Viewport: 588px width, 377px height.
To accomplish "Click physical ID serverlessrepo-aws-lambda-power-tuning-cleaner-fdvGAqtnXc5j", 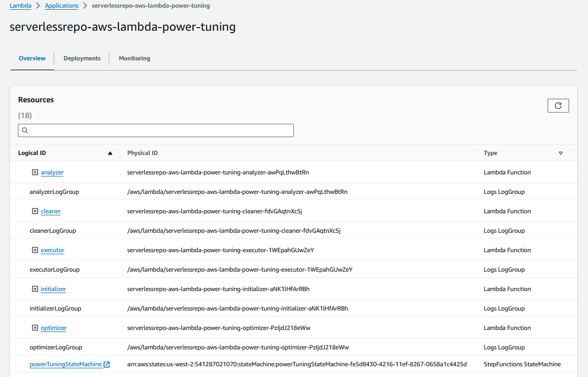I will click(215, 211).
